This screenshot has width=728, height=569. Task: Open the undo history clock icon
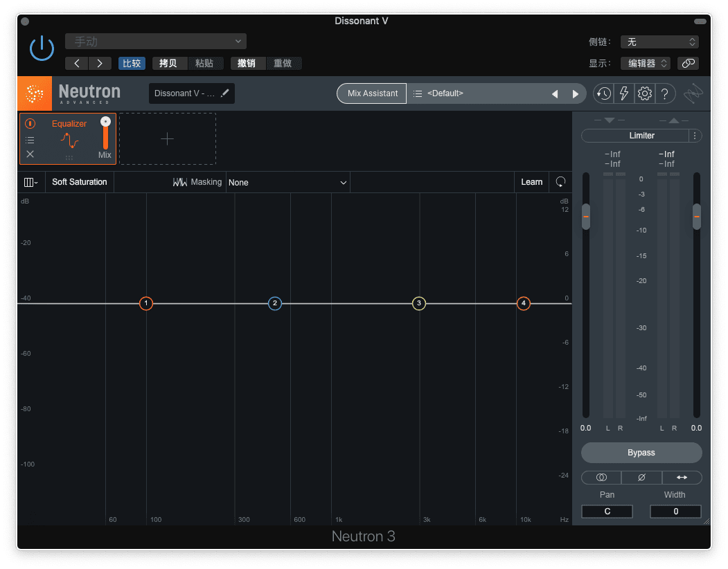click(603, 93)
